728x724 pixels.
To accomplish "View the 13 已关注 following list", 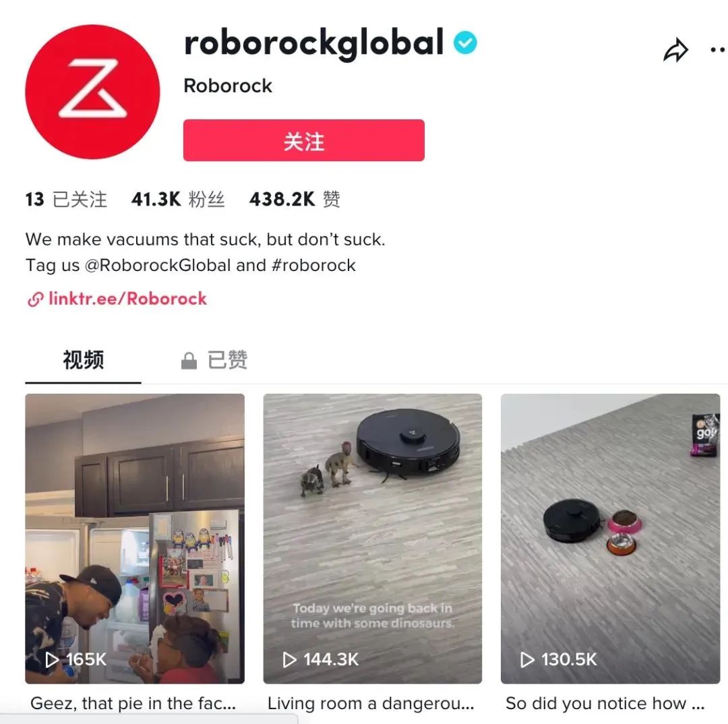I will pos(66,200).
